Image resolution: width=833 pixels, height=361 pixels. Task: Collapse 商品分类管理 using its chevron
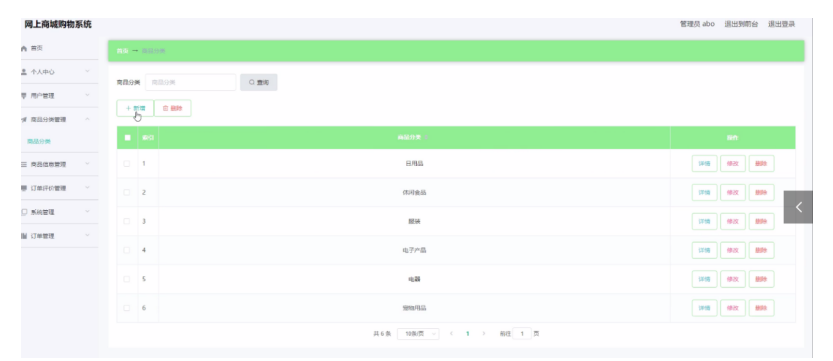88,119
